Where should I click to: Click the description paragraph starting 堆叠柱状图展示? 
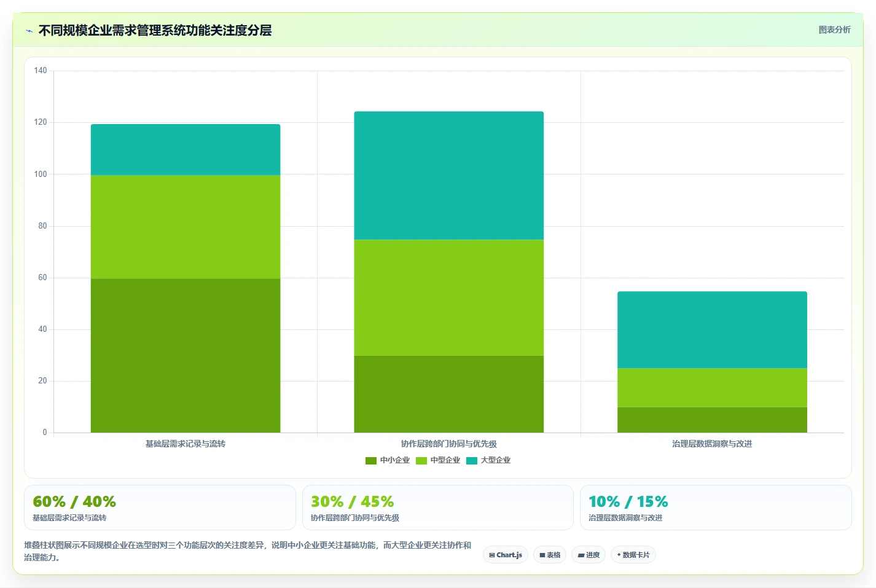pos(248,551)
